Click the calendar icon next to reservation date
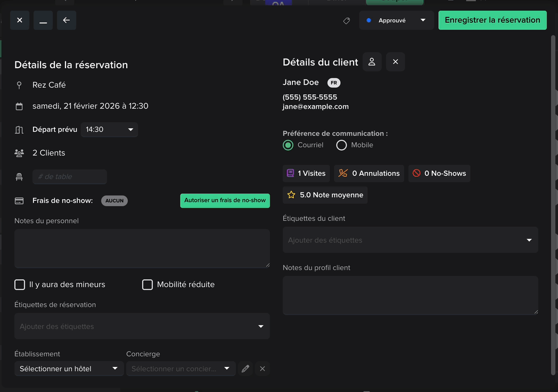This screenshot has height=392, width=558. [19, 107]
